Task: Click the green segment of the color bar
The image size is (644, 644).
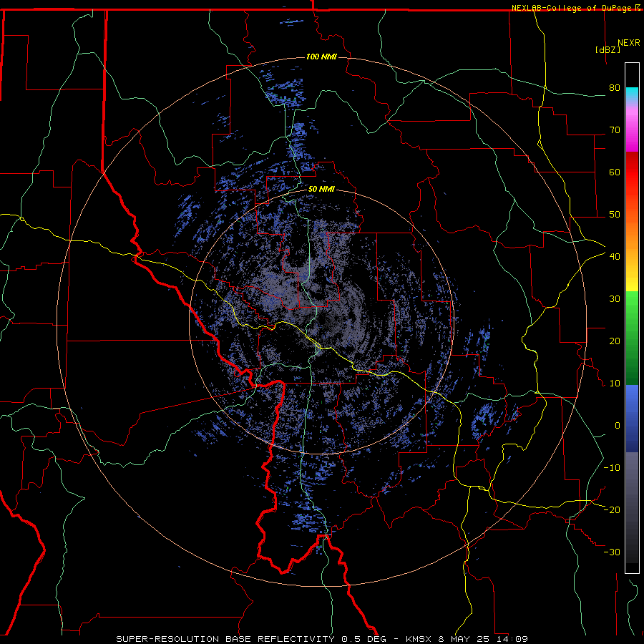Action: [x=632, y=338]
